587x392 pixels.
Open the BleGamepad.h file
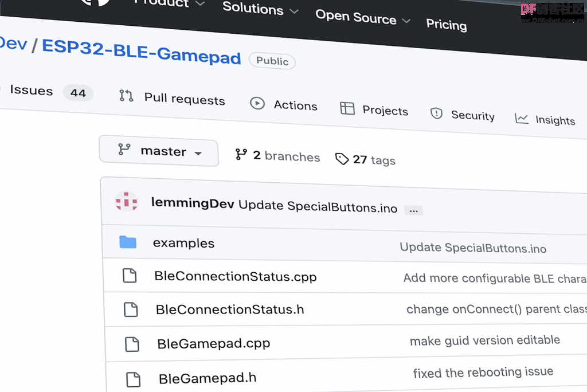[x=208, y=378]
